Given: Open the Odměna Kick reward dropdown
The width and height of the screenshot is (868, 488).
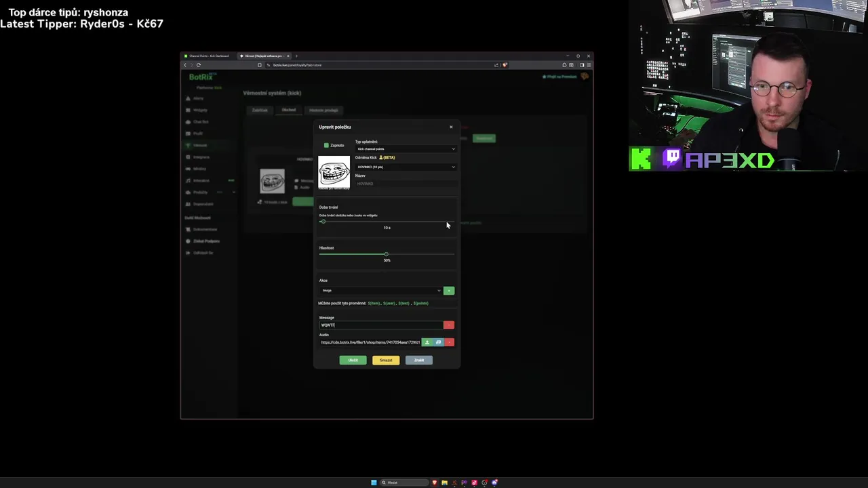Looking at the screenshot, I should (406, 167).
